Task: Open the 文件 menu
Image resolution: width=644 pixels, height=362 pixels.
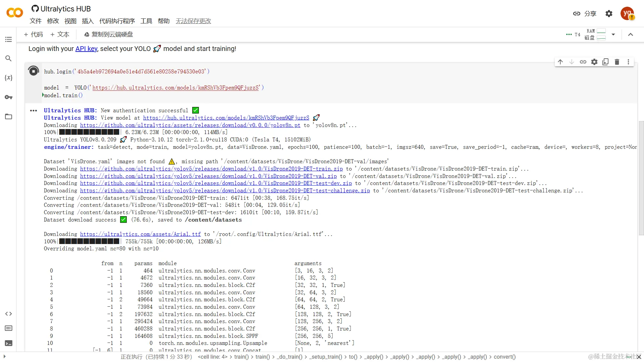Action: 36,21
